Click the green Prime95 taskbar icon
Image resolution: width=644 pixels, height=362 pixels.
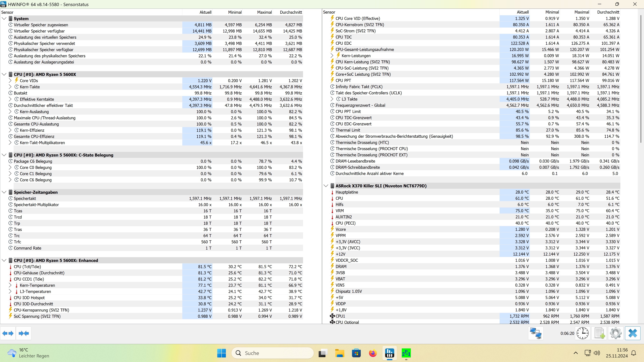[406, 353]
